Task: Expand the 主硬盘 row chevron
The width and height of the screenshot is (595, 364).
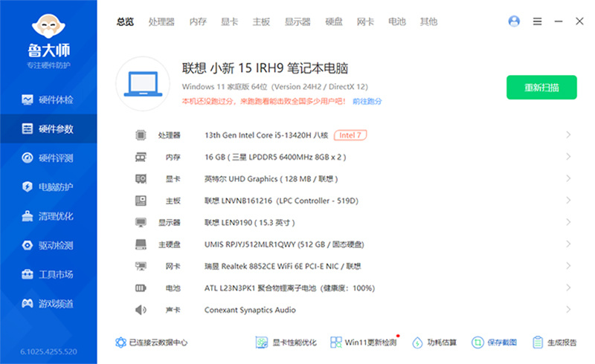Action: click(x=568, y=244)
